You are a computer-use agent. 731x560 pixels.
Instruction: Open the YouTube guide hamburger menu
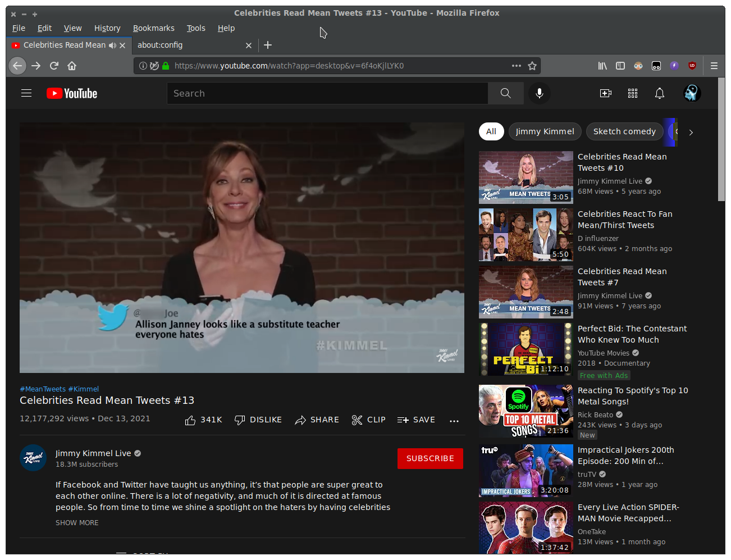[26, 93]
